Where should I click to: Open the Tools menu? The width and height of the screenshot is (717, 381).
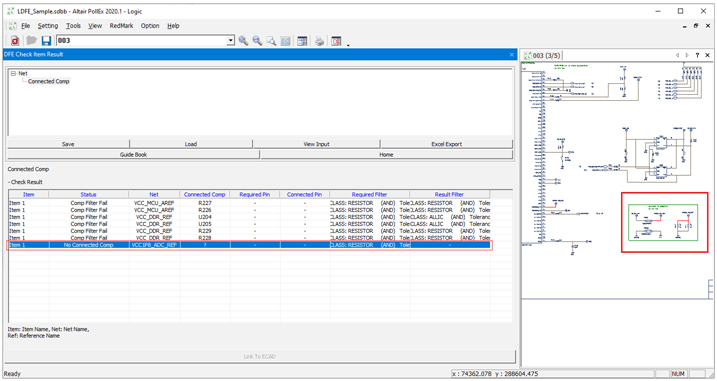click(73, 26)
